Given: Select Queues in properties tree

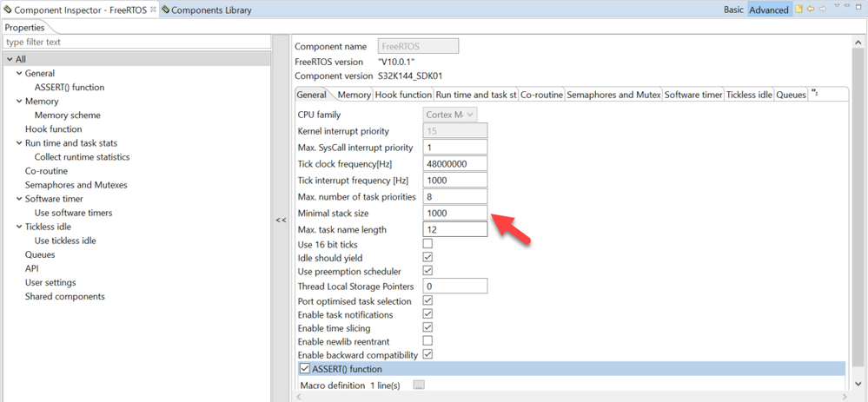Looking at the screenshot, I should pyautogui.click(x=40, y=255).
